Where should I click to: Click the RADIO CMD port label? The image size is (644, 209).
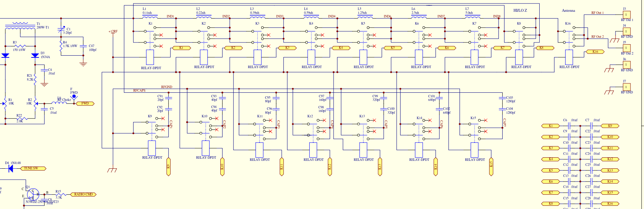(83, 194)
